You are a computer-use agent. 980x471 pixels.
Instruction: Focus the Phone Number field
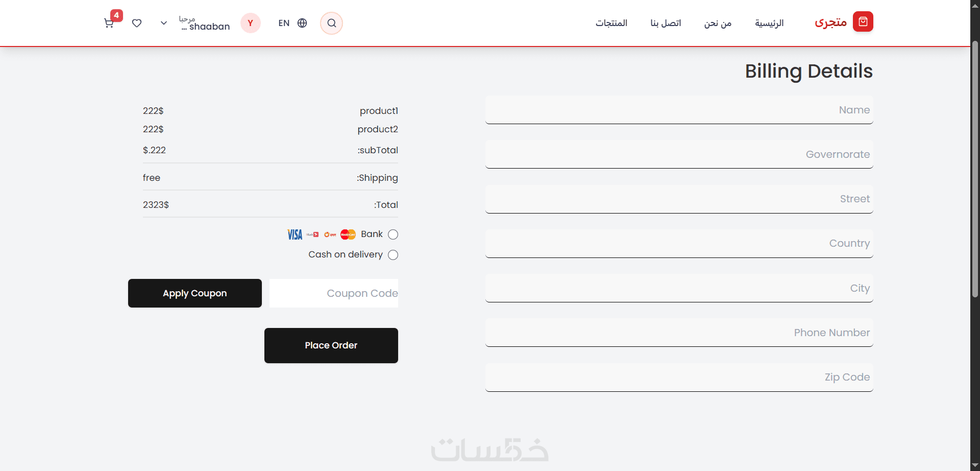tap(679, 333)
